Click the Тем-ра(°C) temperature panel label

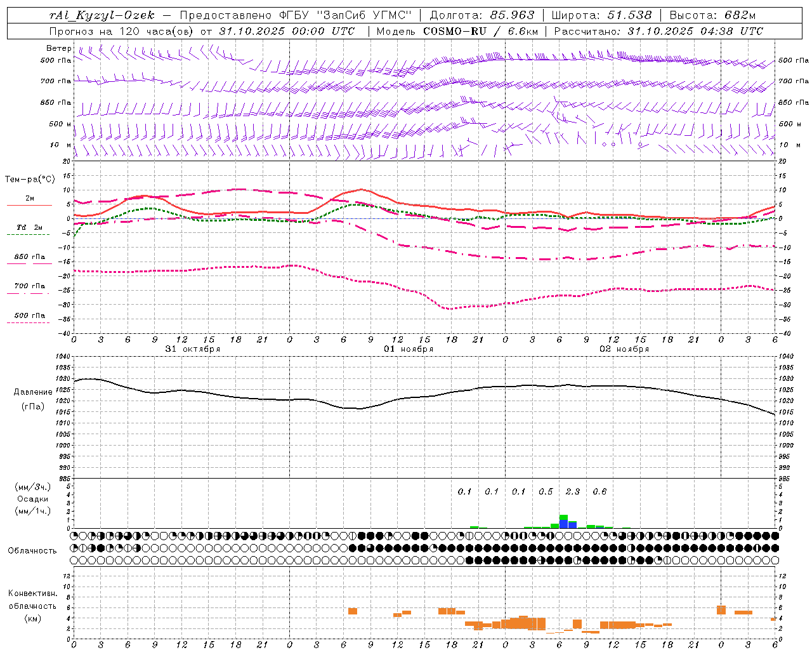coord(30,180)
